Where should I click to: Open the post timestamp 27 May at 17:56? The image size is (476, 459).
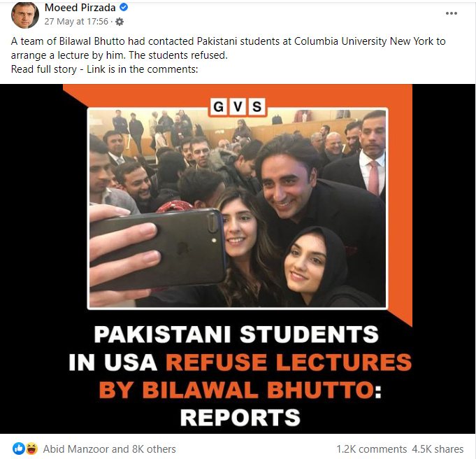click(x=76, y=22)
